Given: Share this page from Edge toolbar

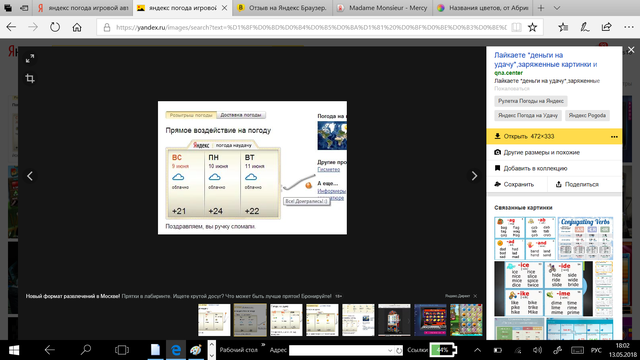Looking at the screenshot, I should (607, 27).
